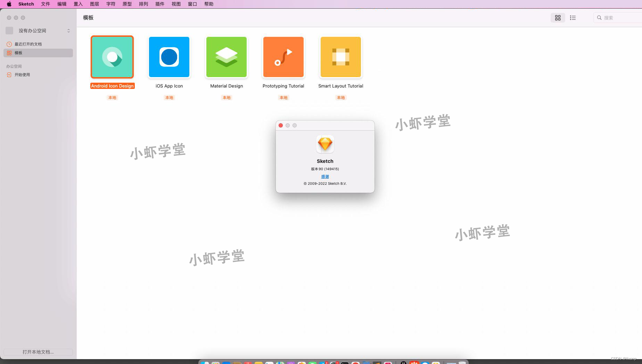The image size is (642, 364).
Task: Open the 插件 menu
Action: 160,4
